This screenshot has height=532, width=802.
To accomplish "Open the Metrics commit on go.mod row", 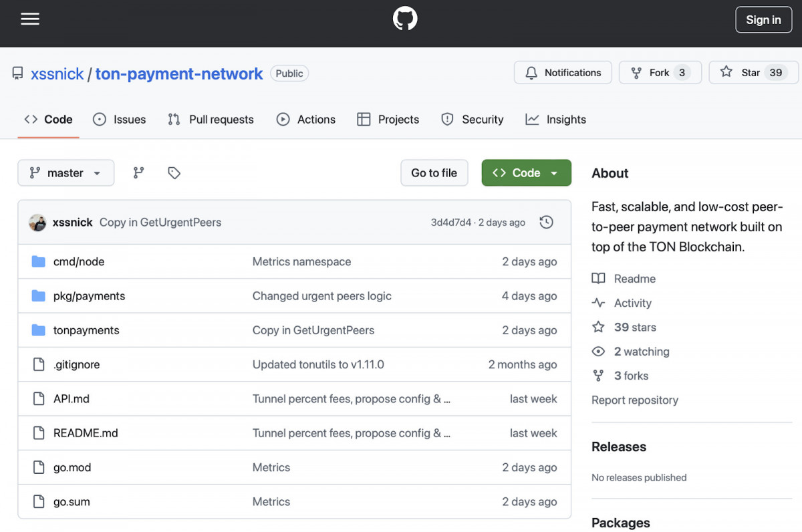I will point(271,468).
